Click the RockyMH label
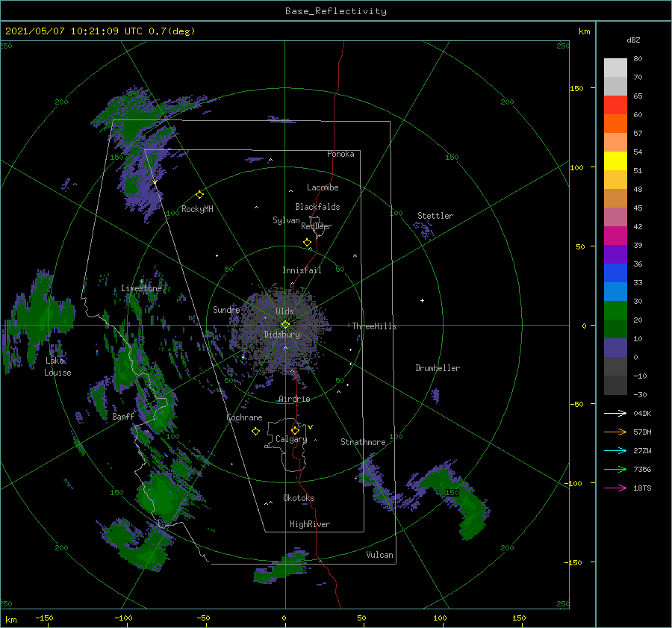The image size is (672, 628). pos(197,209)
